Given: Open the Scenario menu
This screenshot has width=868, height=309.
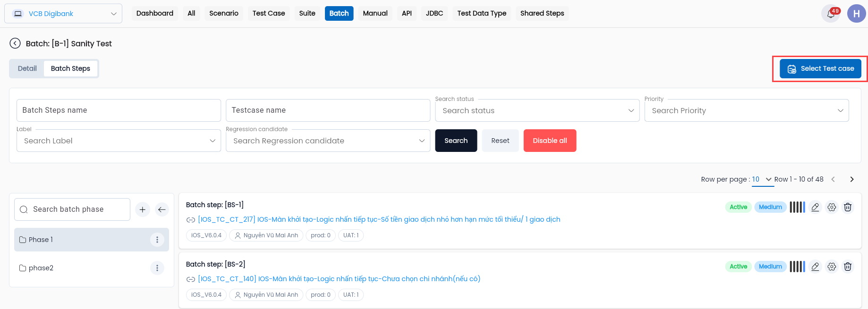Looking at the screenshot, I should (x=224, y=13).
